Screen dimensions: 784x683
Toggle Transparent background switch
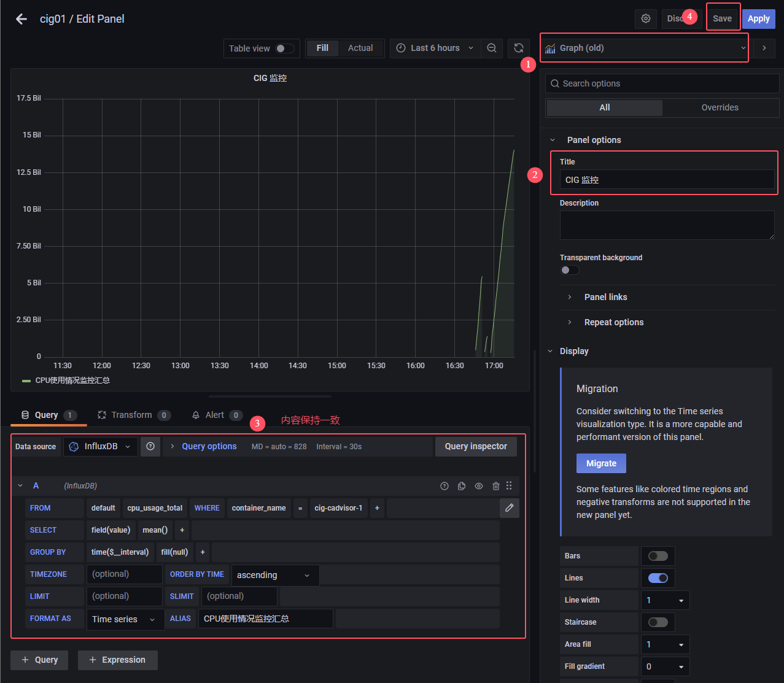569,270
